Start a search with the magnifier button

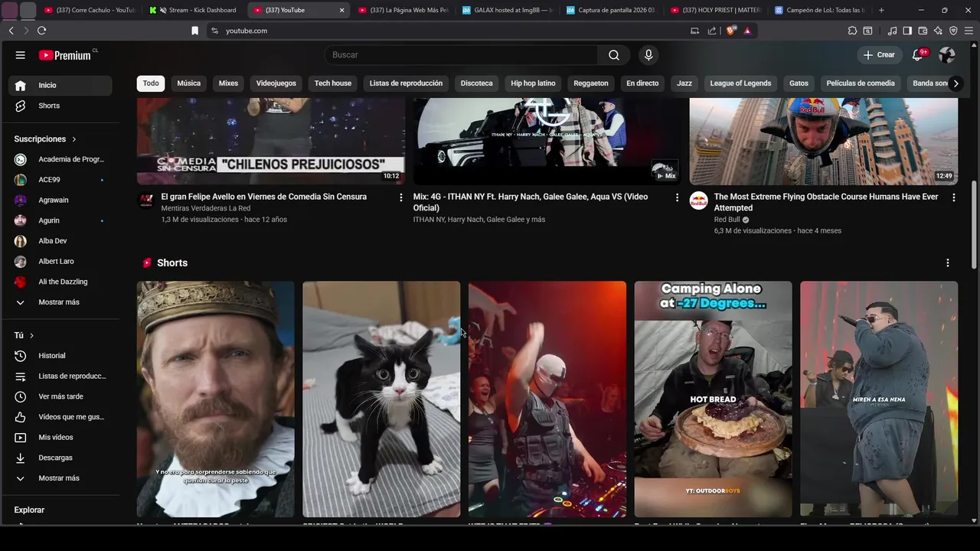click(614, 55)
